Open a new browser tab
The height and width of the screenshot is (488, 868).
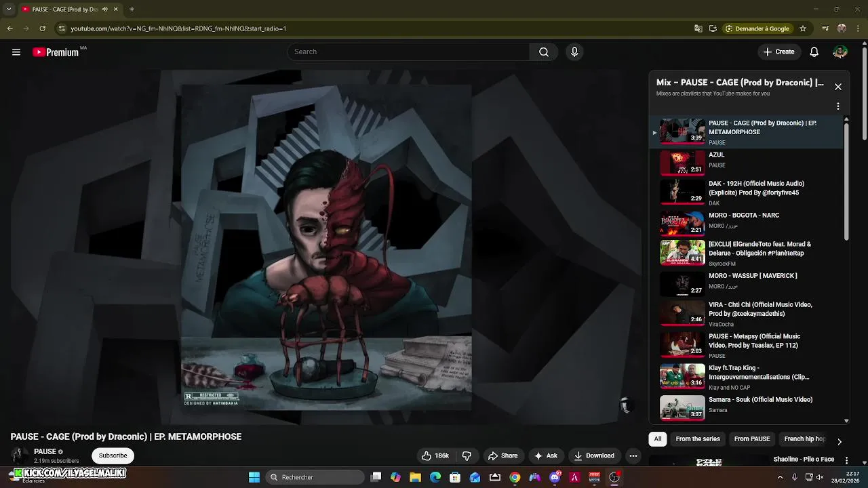132,9
